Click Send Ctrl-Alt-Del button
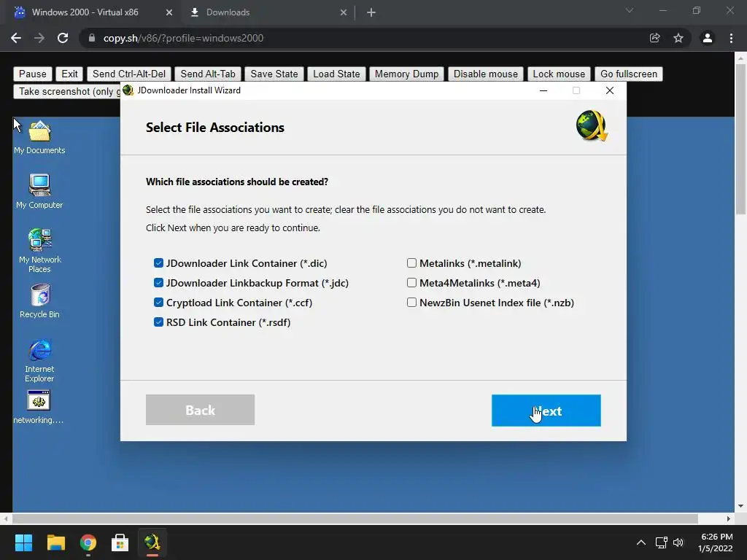The width and height of the screenshot is (747, 560). (x=129, y=74)
